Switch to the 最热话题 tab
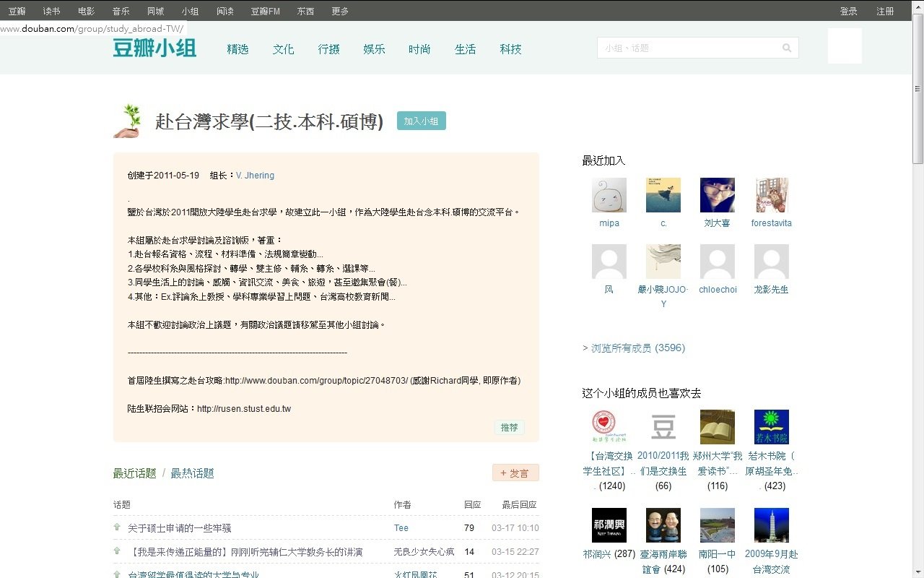Screen dimensions: 924x578 191,473
